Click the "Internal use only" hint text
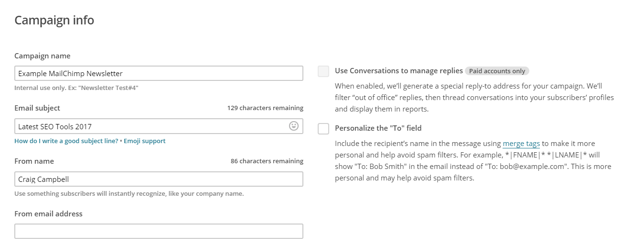 pyautogui.click(x=76, y=88)
